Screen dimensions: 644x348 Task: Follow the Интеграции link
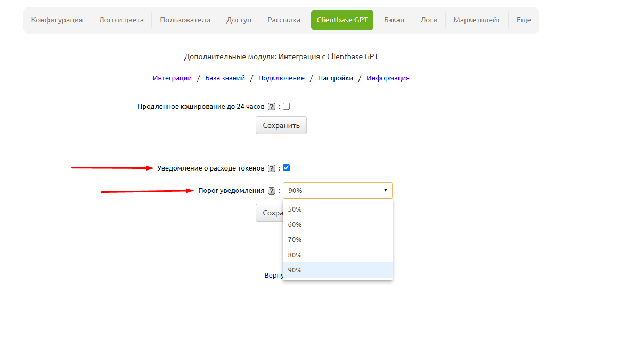click(x=172, y=78)
